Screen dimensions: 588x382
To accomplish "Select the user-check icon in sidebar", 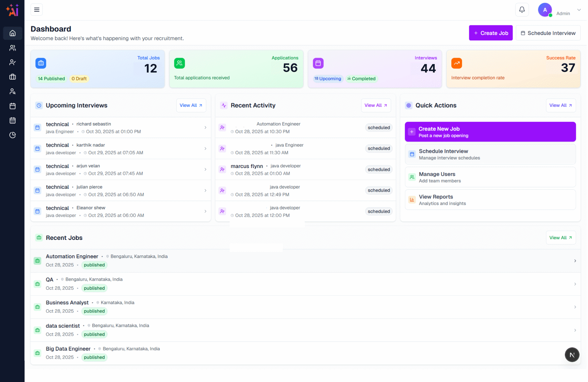I will pos(13,62).
